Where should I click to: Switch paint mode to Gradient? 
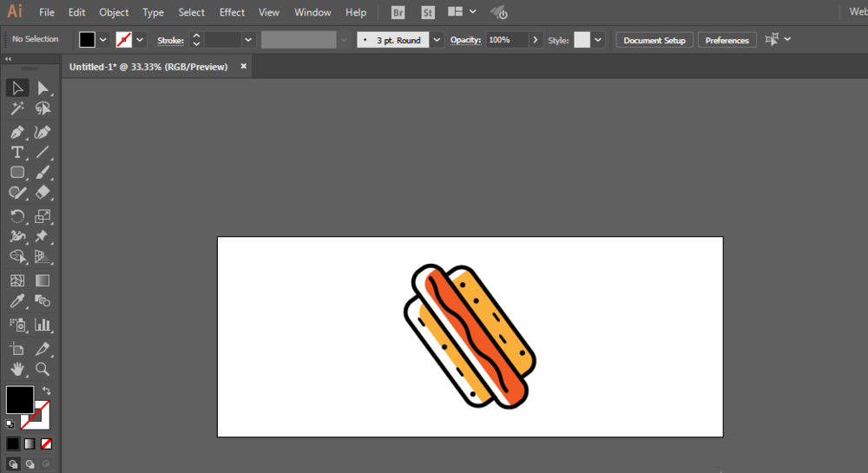(30, 443)
